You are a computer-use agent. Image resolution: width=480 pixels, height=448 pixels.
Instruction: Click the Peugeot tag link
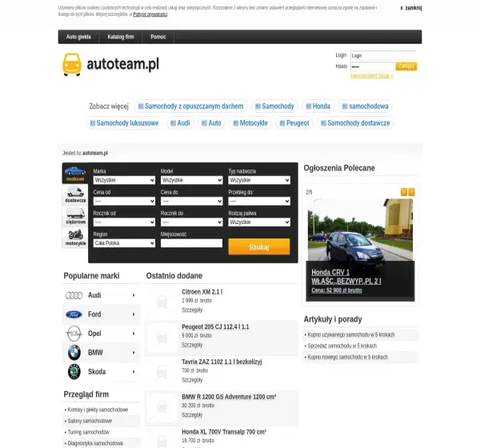tap(294, 123)
